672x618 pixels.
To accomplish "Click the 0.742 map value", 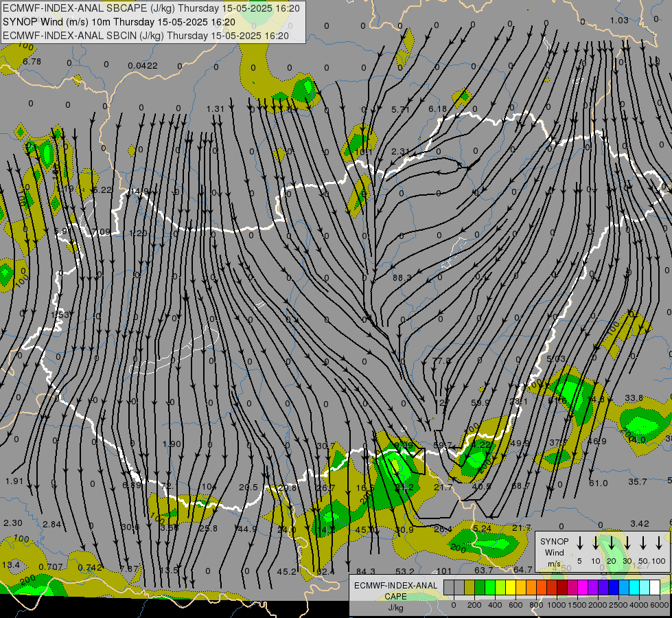I will [x=90, y=567].
